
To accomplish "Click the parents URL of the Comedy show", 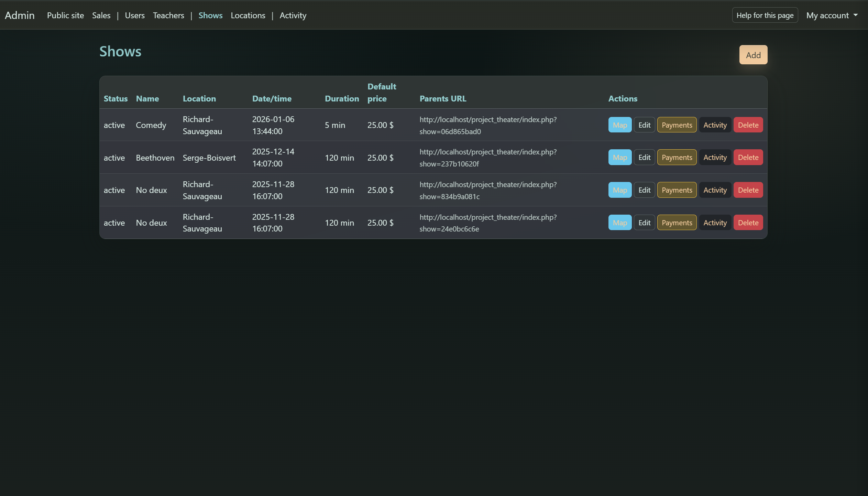I will tap(488, 125).
